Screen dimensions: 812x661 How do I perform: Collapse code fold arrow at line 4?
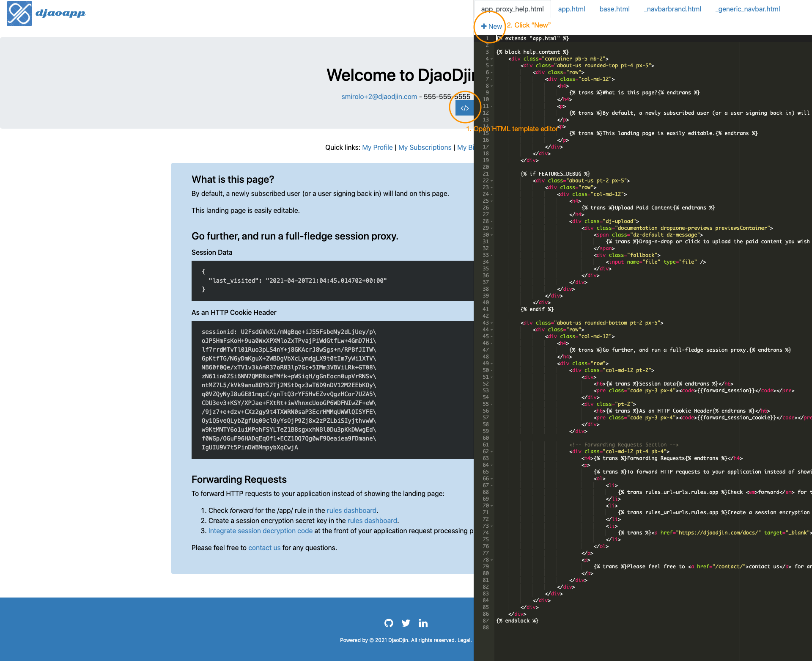[492, 59]
